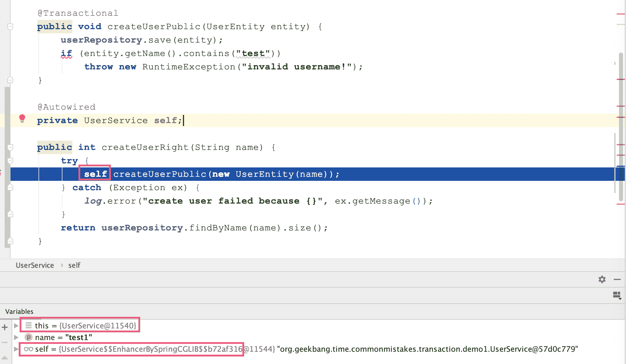Open the restore layout dropdown icon
Screen dimensions: 626x364
coord(617,295)
